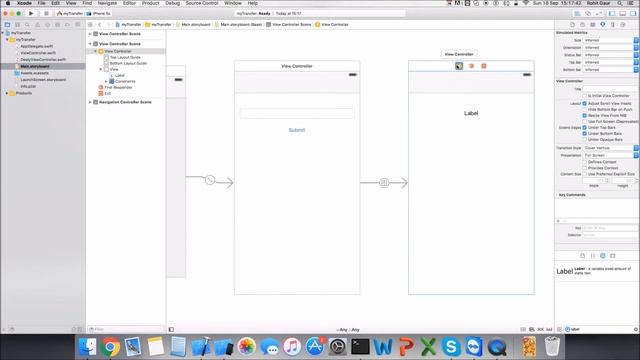Expand the Products folder
The image size is (640, 360).
tap(7, 93)
